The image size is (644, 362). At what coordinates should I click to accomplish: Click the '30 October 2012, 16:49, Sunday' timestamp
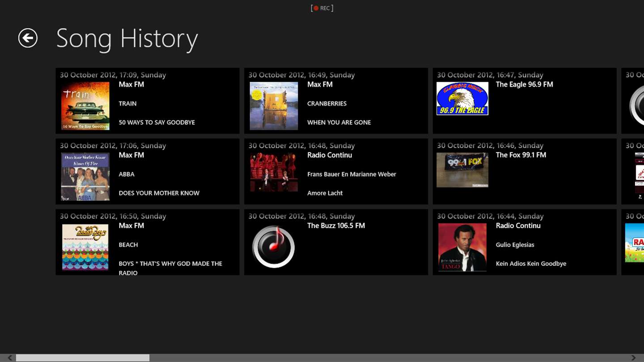pos(302,75)
